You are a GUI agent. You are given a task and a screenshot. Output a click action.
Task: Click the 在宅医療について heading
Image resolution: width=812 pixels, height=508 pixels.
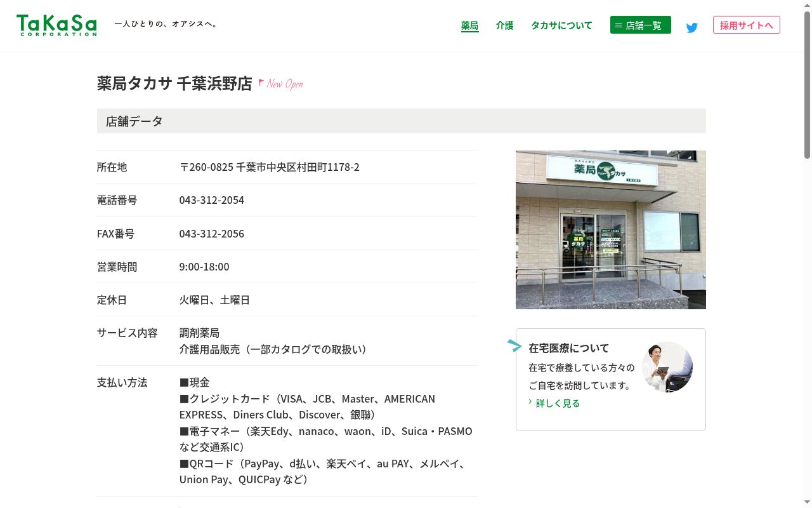[568, 348]
